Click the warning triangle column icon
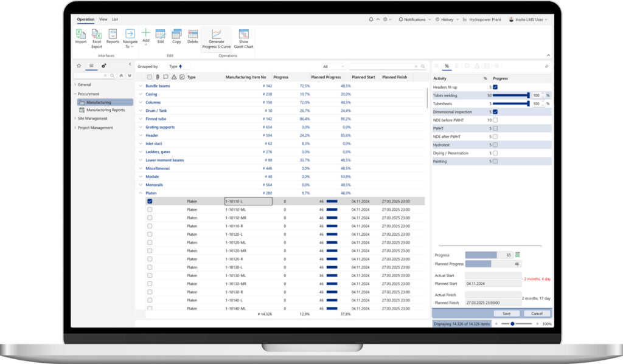Viewport: 623px width, 364px height. click(174, 77)
